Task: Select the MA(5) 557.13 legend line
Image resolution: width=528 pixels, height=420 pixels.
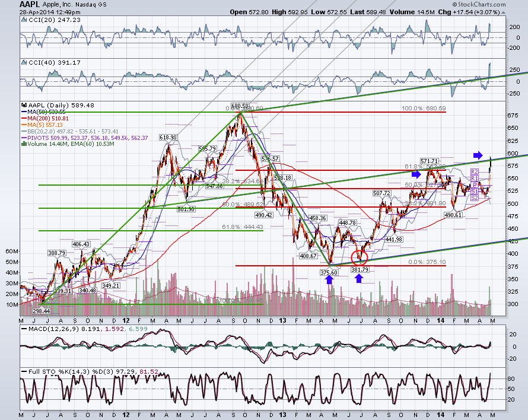Action: pyautogui.click(x=42, y=125)
